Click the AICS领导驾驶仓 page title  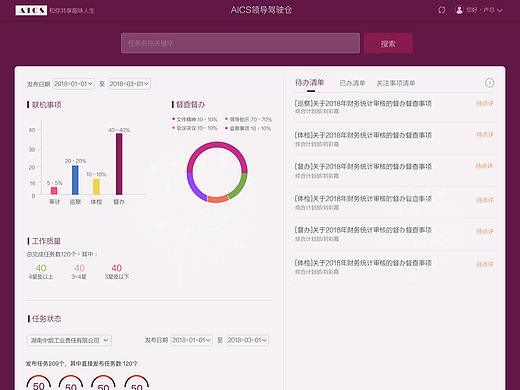click(261, 10)
